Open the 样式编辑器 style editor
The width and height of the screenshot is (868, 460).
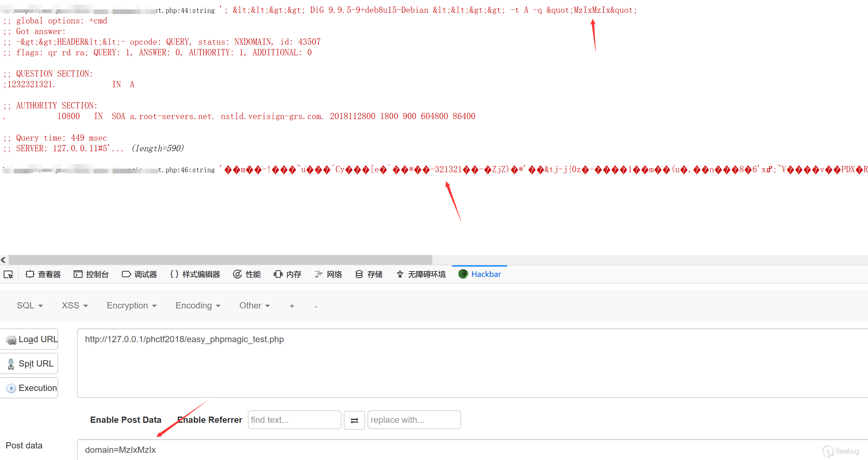pos(195,274)
